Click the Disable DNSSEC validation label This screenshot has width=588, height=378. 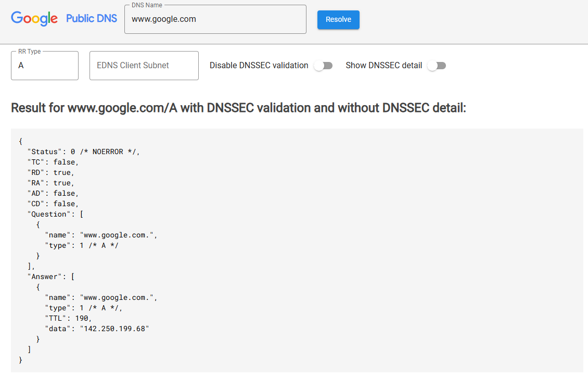click(x=259, y=65)
